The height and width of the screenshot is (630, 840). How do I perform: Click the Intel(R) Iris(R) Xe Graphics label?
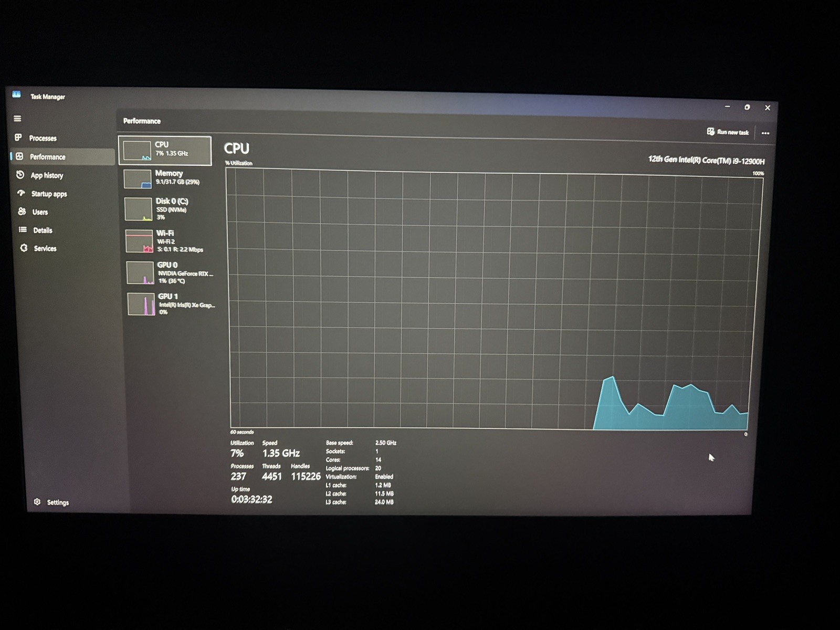187,305
